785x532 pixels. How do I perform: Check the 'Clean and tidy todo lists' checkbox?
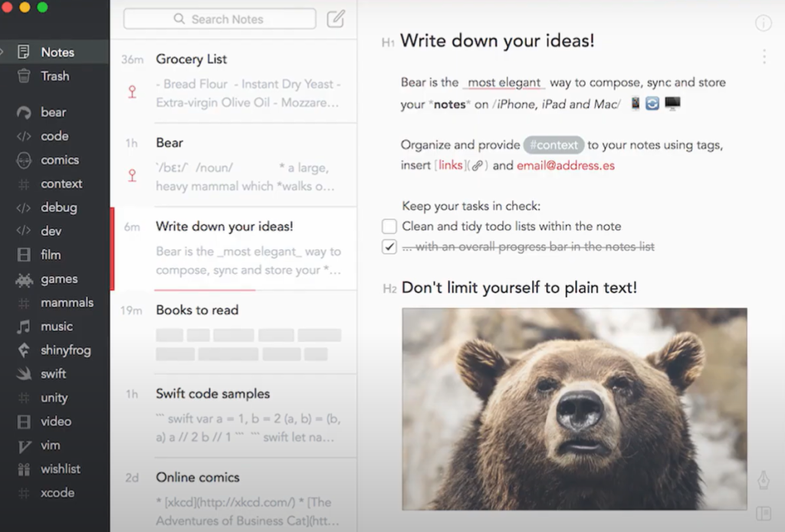[389, 226]
